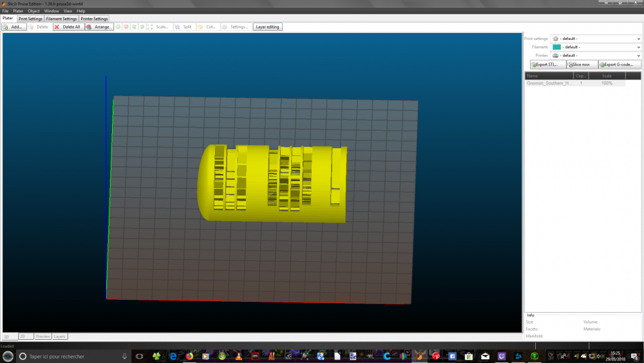
Task: Click the green clover taskbar icon
Action: 156,356
